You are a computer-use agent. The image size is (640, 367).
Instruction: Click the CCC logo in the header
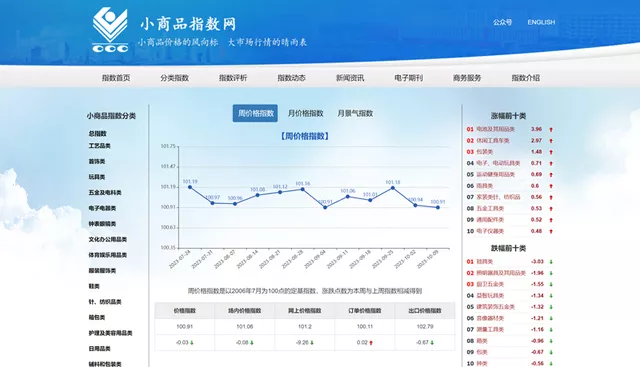click(110, 30)
